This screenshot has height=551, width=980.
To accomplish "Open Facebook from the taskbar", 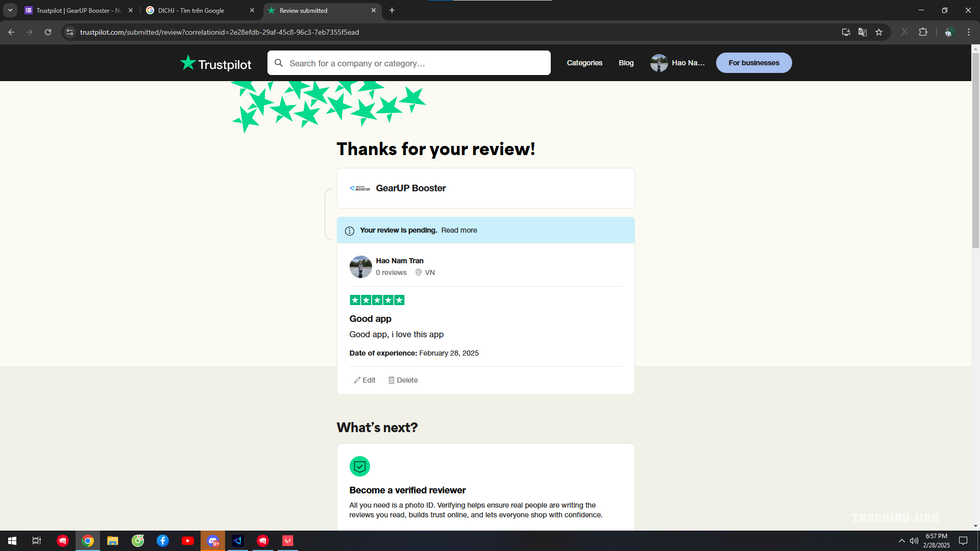I will (x=163, y=541).
